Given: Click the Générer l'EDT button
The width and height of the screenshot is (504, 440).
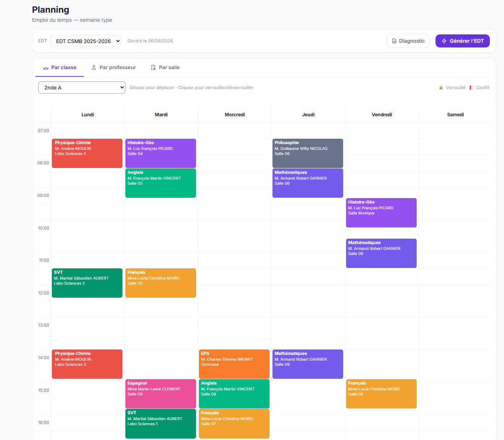Looking at the screenshot, I should point(463,41).
